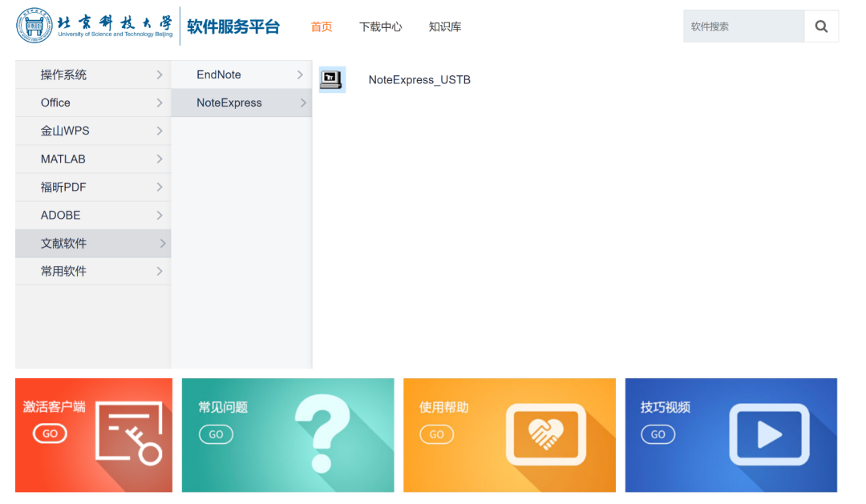Select the 福昕PDF category
The image size is (866, 504).
tap(93, 187)
